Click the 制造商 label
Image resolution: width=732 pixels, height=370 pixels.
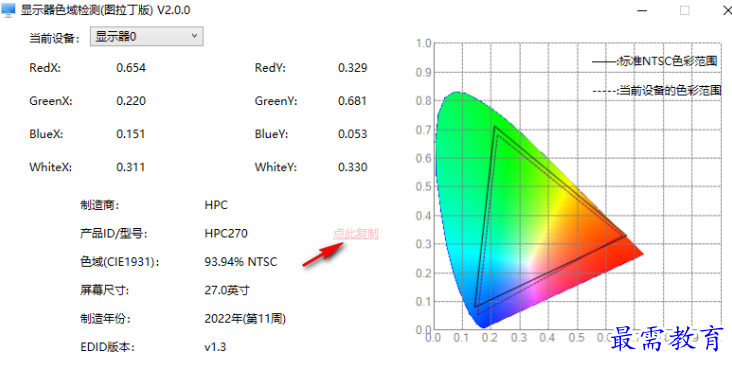pos(99,205)
